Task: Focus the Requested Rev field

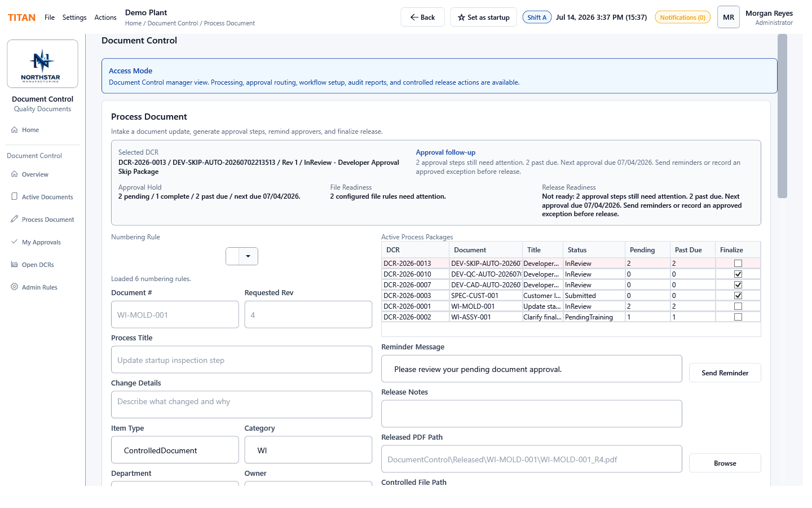Action: click(308, 315)
